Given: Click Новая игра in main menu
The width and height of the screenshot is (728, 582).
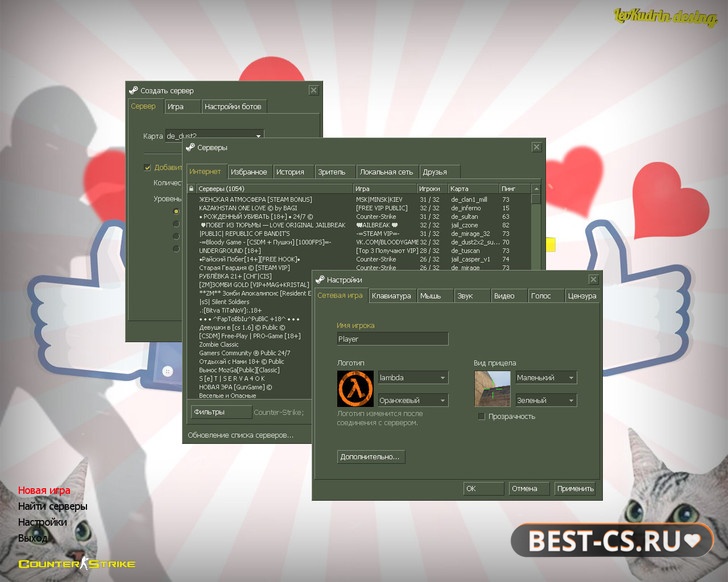Looking at the screenshot, I should pos(44,491).
